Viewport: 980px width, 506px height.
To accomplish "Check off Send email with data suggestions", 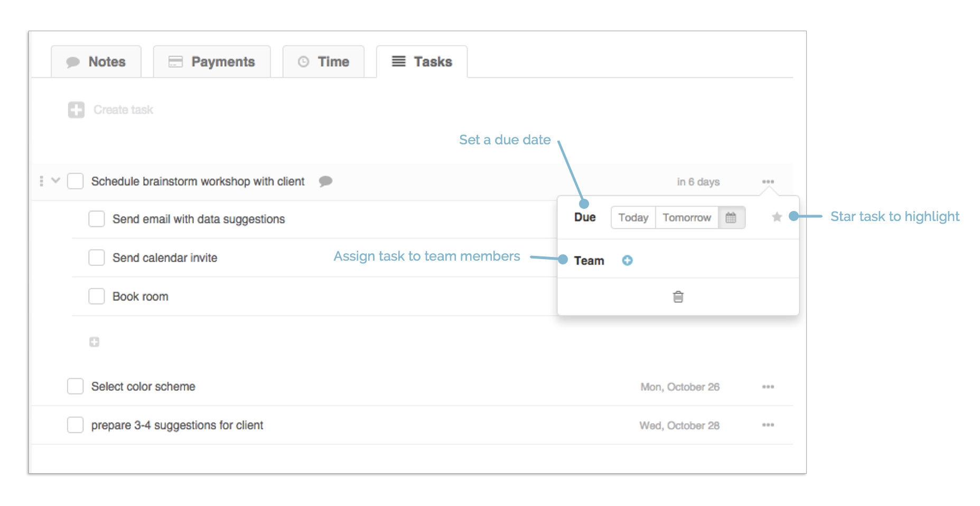I will [x=96, y=219].
